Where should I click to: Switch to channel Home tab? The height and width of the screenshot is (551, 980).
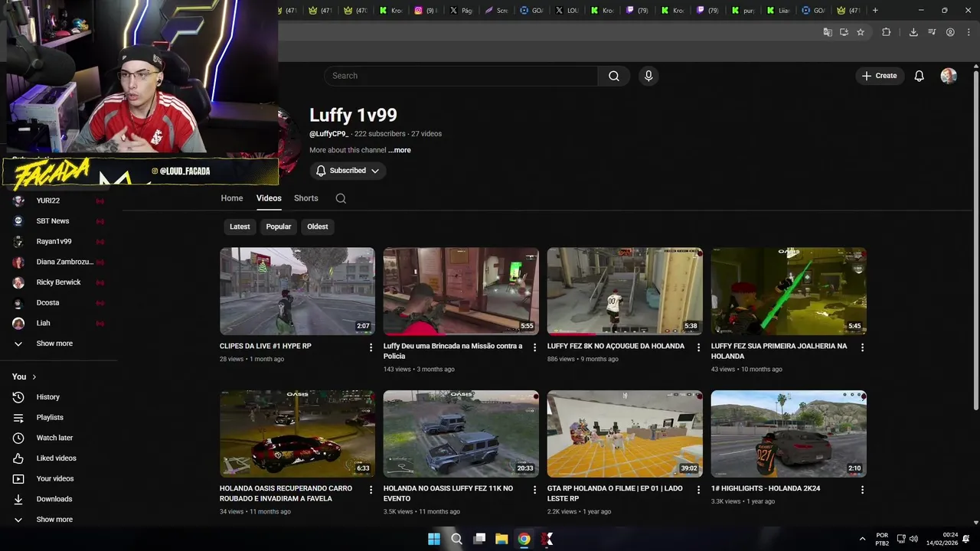point(232,198)
